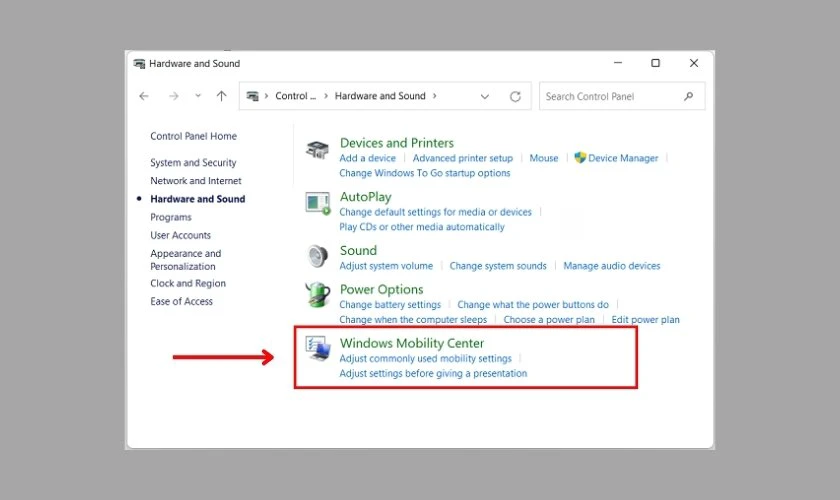This screenshot has height=500, width=840.
Task: Click Edit power plan
Action: click(x=646, y=319)
